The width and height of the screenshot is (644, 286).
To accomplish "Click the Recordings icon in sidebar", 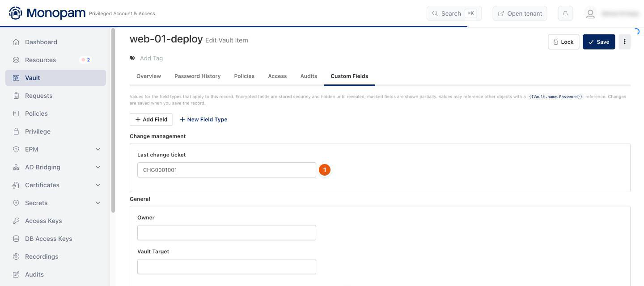I will (16, 257).
